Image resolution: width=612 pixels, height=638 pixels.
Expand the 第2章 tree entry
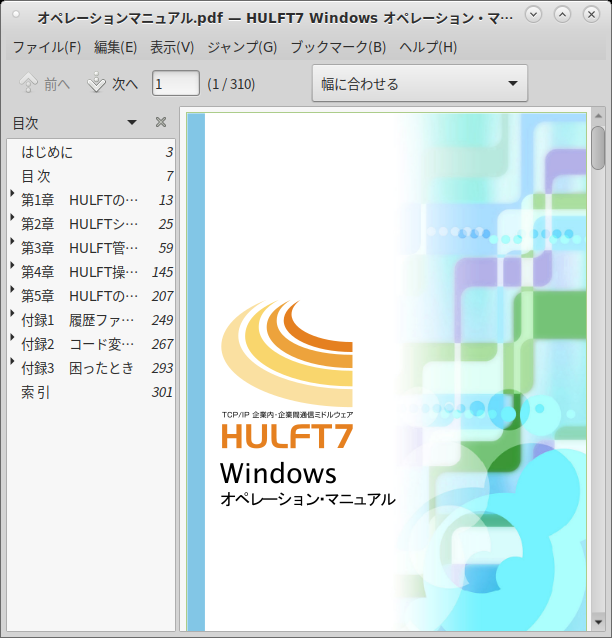point(13,218)
